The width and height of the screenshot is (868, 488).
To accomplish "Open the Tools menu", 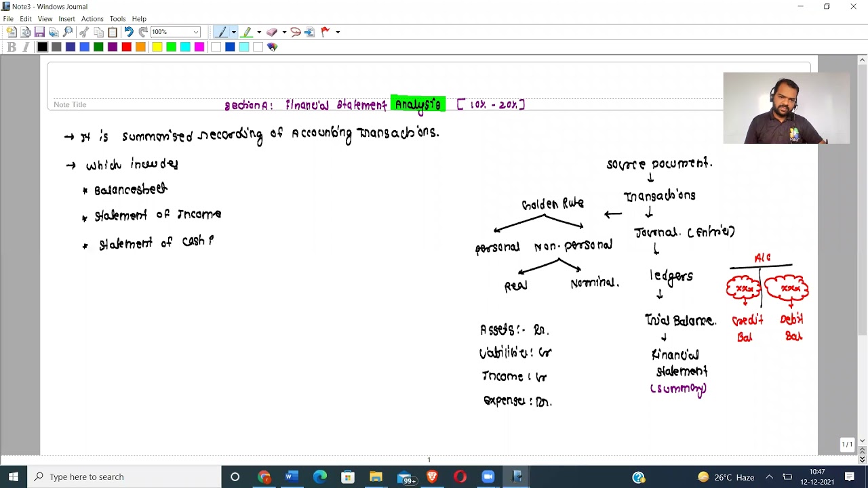I will 117,19.
